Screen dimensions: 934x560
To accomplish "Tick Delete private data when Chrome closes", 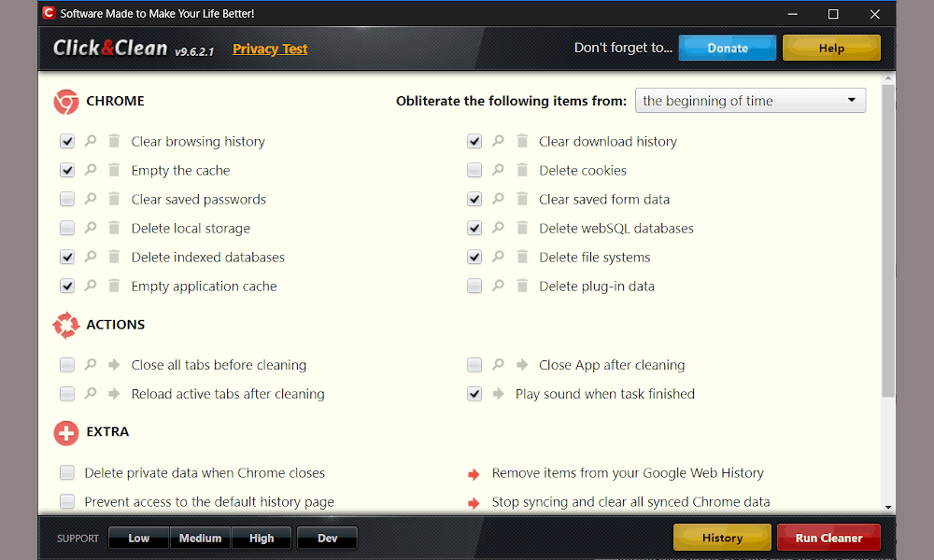I will 66,473.
